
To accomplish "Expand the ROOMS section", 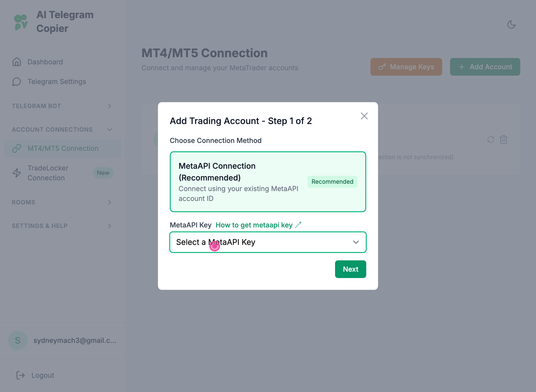I will (61, 202).
